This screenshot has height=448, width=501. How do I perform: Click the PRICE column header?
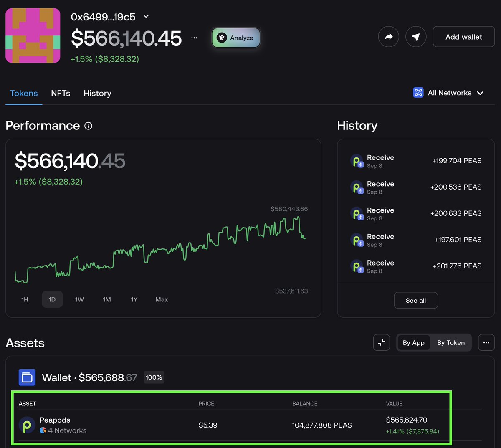[206, 404]
